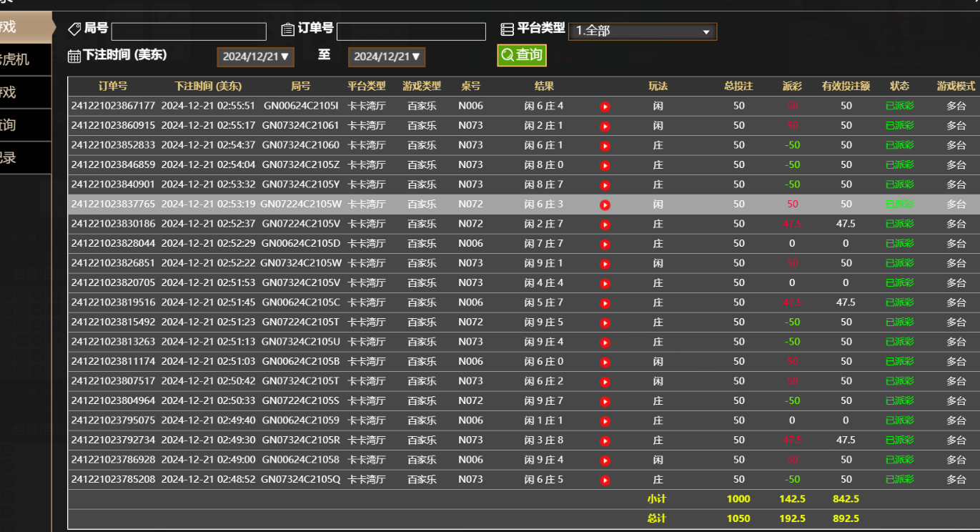Play replay on highlighted row GN07224C2105W
This screenshot has width=980, height=532.
[x=605, y=204]
